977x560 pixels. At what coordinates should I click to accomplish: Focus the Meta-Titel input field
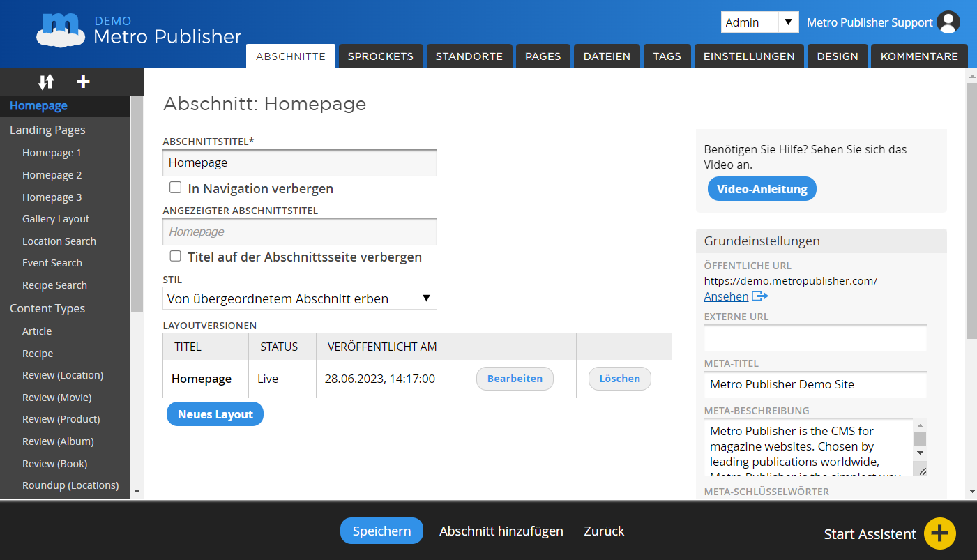[815, 384]
